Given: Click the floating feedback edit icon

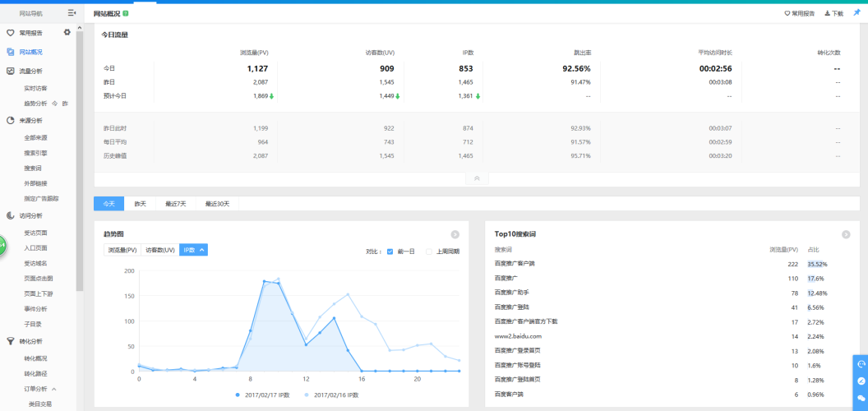Looking at the screenshot, I should pos(861,381).
